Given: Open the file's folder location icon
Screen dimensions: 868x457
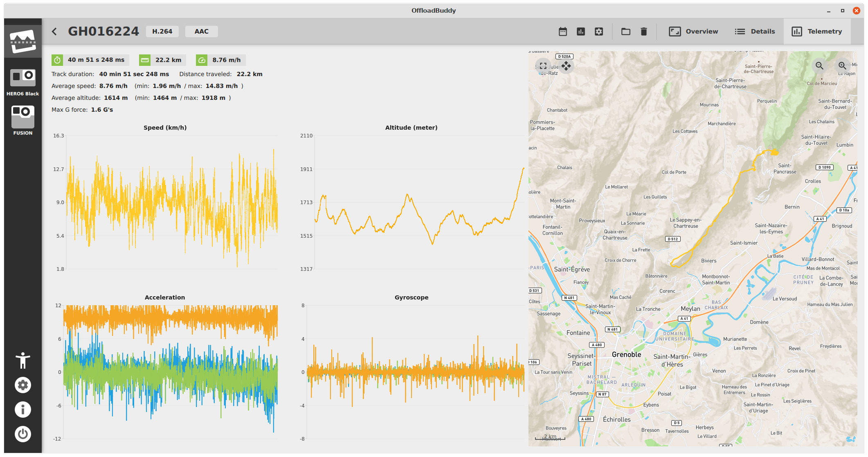Looking at the screenshot, I should point(626,32).
